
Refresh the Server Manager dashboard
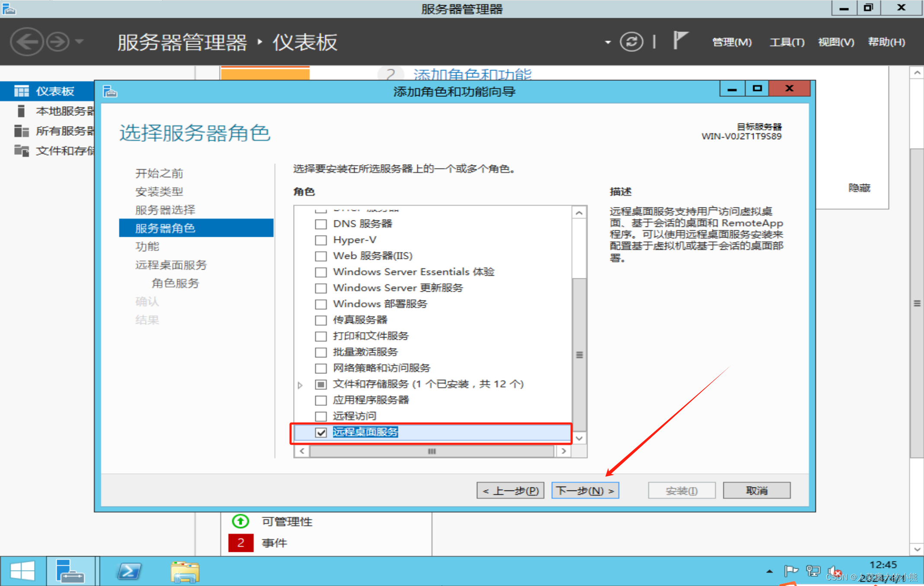coord(631,42)
